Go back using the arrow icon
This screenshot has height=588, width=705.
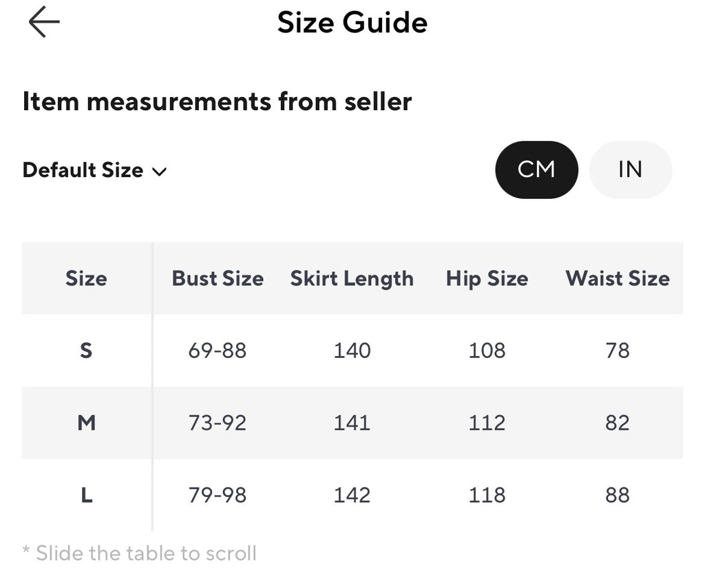click(x=44, y=21)
